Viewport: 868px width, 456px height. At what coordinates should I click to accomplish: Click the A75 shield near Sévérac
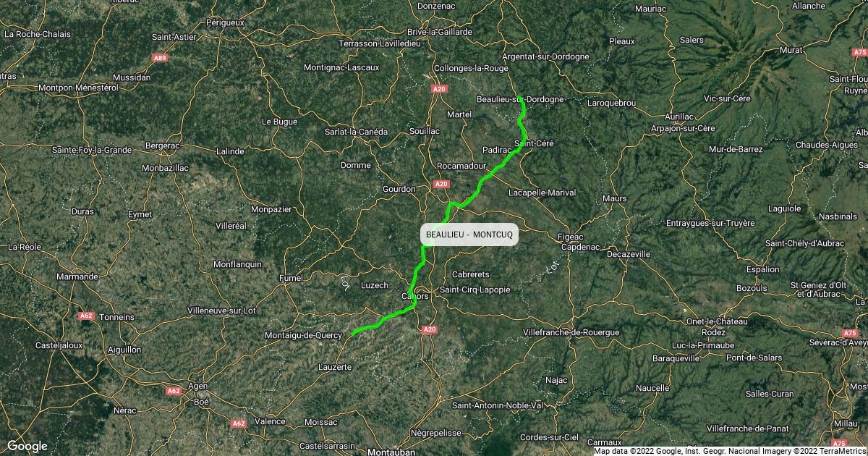[850, 332]
